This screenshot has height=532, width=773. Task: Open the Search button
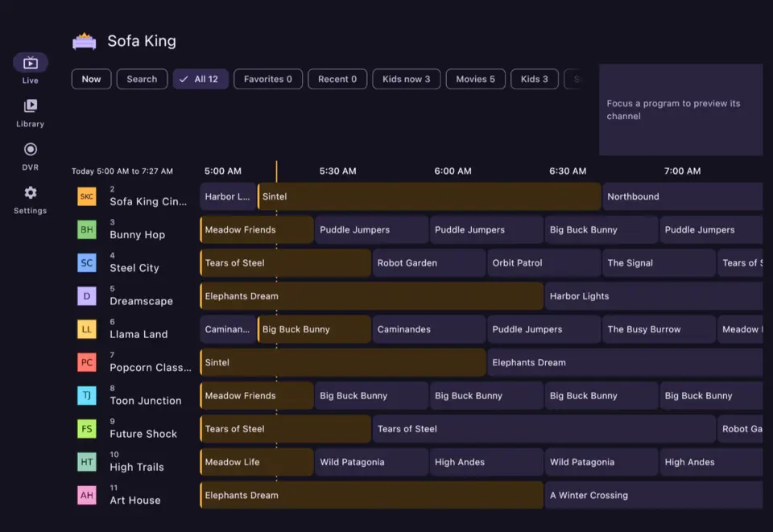(142, 79)
